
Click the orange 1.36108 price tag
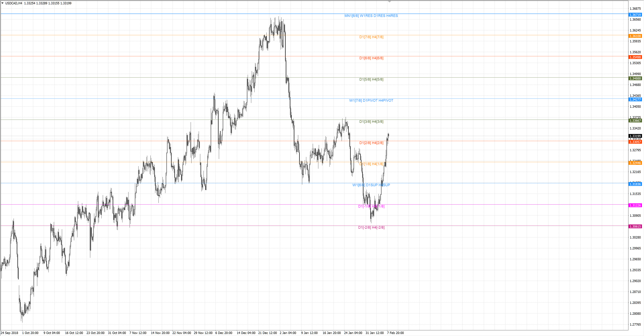point(635,36)
